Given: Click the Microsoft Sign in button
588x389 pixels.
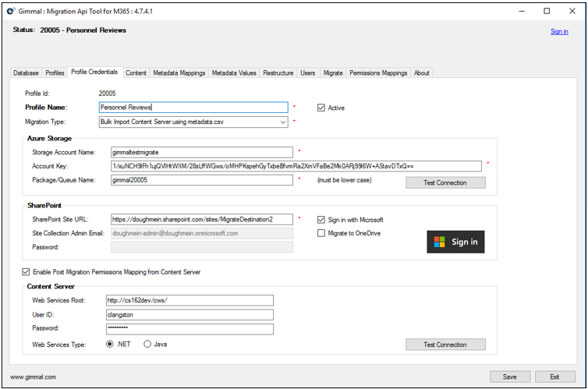Looking at the screenshot, I should point(456,242).
